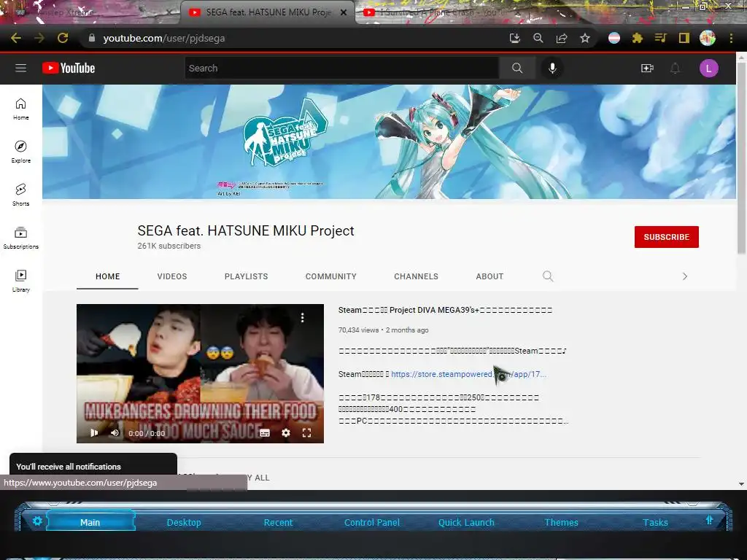This screenshot has width=747, height=560.
Task: Reload the YouTube page
Action: click(63, 38)
